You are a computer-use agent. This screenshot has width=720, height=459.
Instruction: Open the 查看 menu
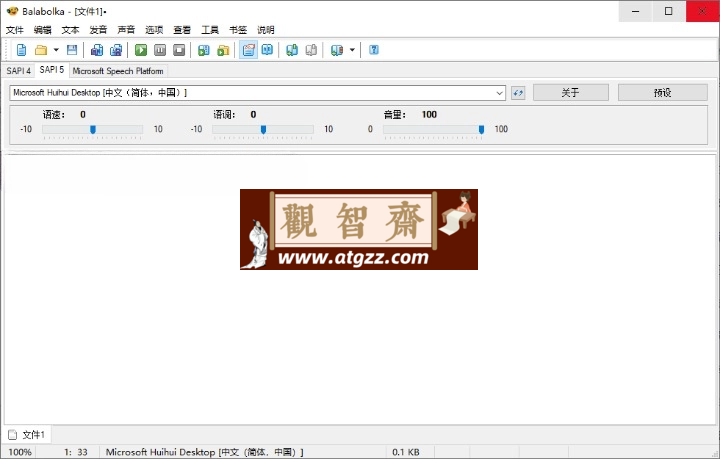(182, 30)
